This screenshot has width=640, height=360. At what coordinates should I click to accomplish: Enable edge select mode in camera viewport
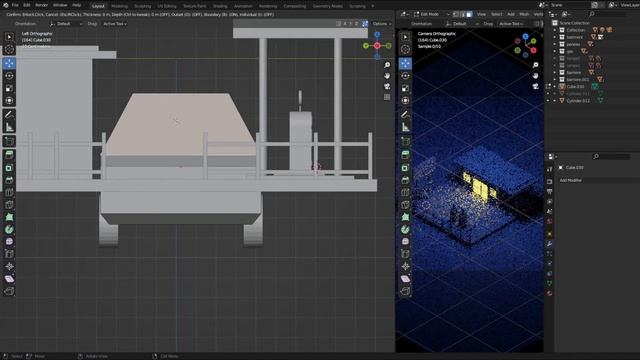coord(462,14)
